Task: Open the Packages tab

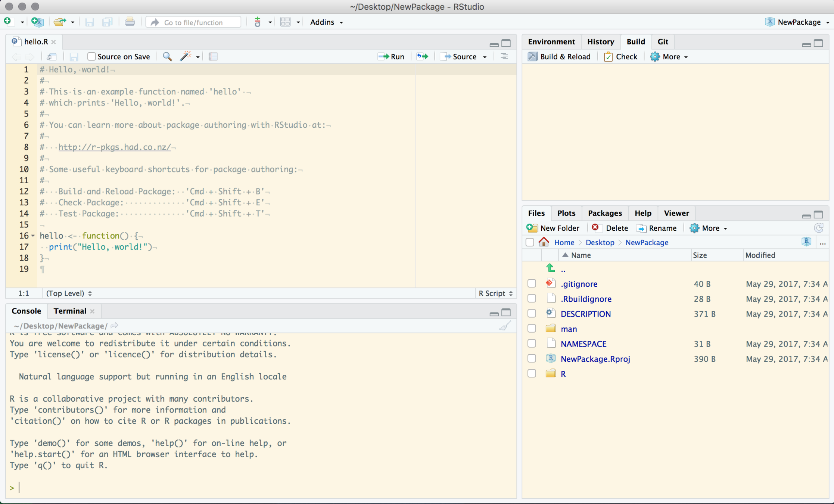Action: (x=605, y=213)
